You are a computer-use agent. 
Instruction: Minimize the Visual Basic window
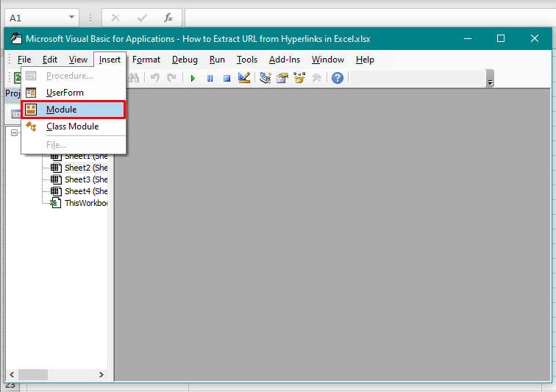[x=468, y=38]
